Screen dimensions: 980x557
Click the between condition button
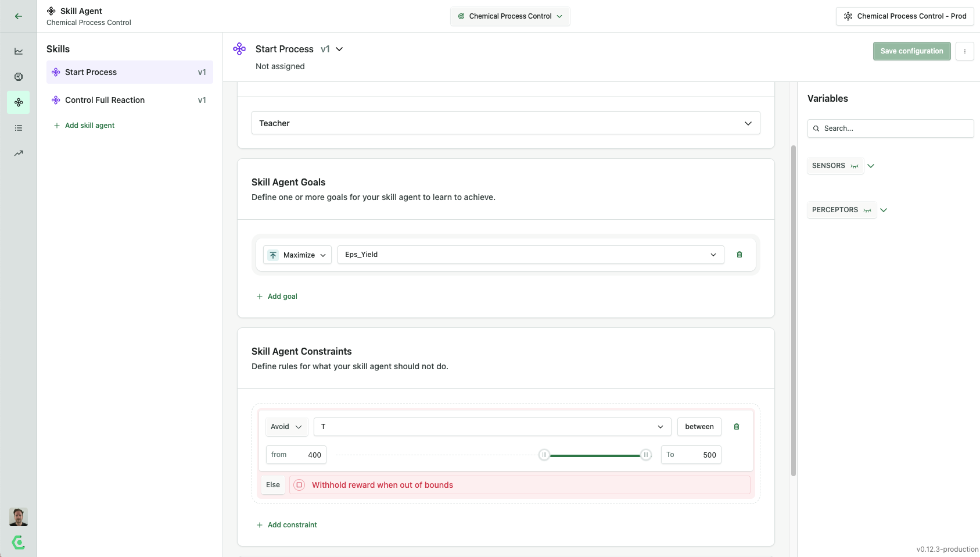699,427
